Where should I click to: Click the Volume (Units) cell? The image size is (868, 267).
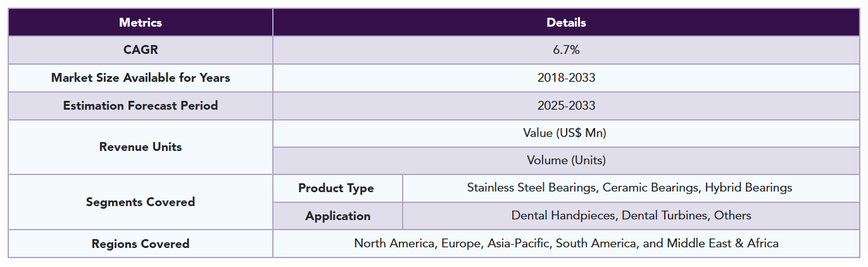click(x=566, y=160)
